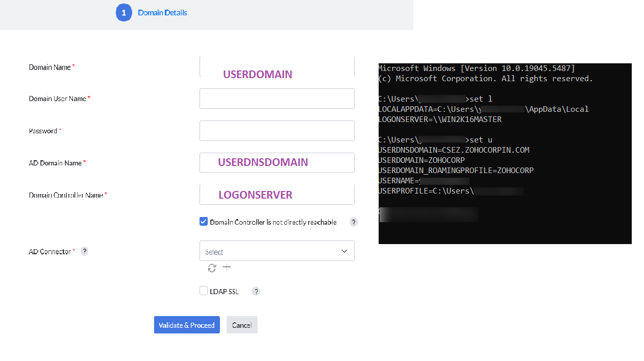This screenshot has height=361, width=644.
Task: Click the Password input field
Action: [277, 131]
